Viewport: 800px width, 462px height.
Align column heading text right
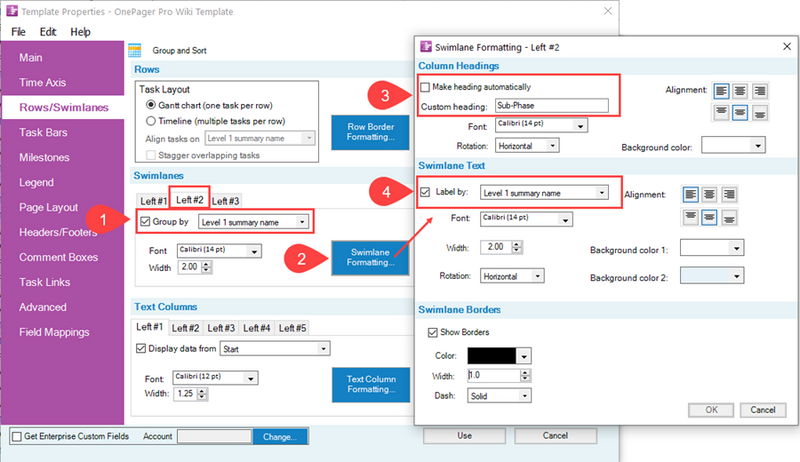(760, 91)
